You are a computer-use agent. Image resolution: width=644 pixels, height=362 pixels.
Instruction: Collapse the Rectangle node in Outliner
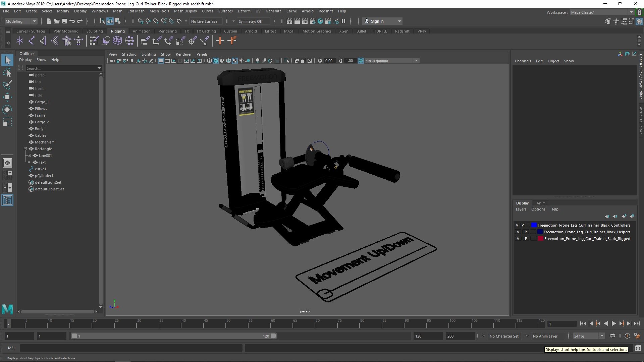(25, 149)
